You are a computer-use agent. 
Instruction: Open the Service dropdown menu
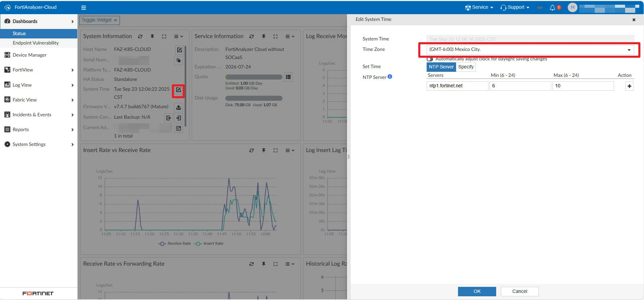(479, 7)
